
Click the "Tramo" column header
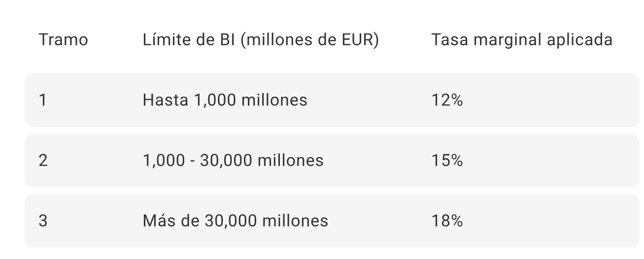63,40
